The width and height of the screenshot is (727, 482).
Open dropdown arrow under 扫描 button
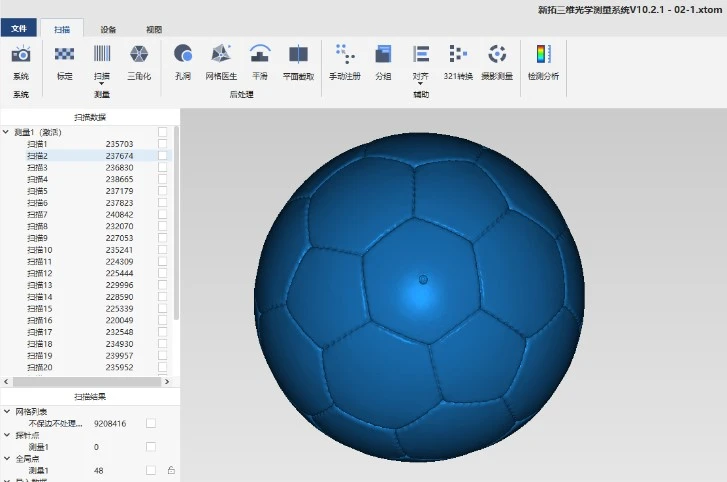[102, 84]
